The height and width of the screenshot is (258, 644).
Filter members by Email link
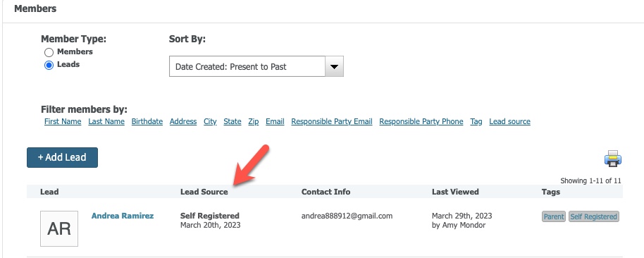pyautogui.click(x=275, y=122)
